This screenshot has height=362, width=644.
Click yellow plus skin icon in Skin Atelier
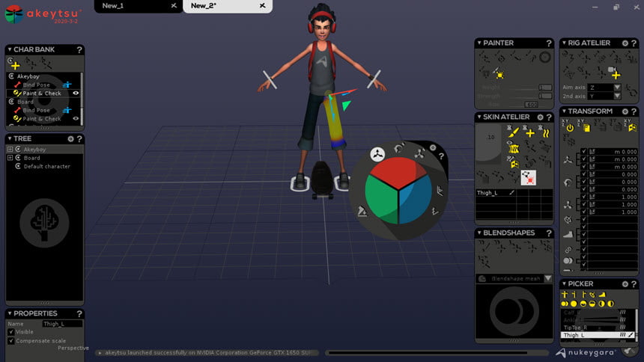coord(530,132)
